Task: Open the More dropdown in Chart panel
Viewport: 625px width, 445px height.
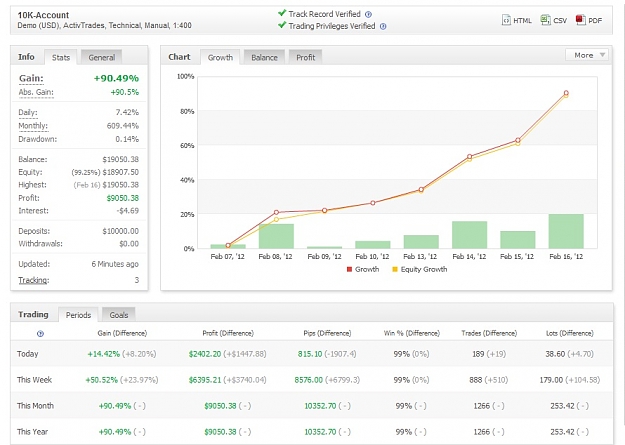Action: click(587, 55)
